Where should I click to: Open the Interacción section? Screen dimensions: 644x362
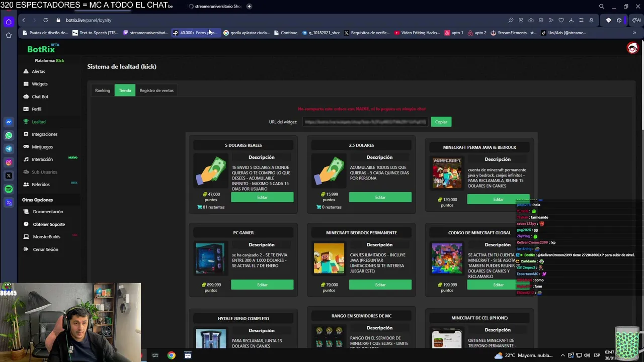tap(42, 159)
